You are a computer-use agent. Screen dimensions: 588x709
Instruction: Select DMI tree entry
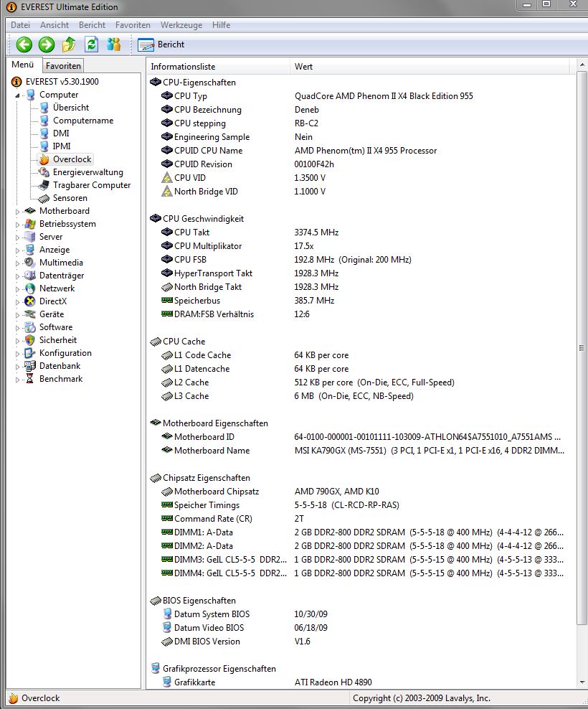61,133
